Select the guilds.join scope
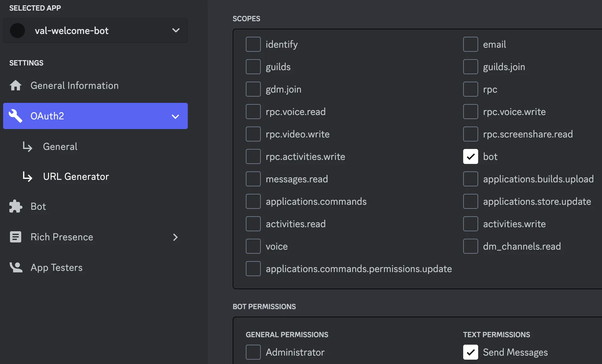Image resolution: width=602 pixels, height=364 pixels. point(470,66)
